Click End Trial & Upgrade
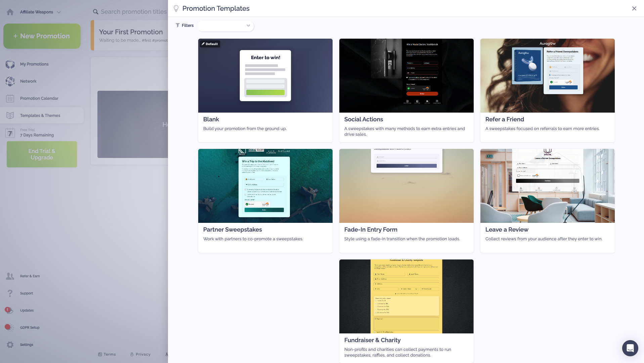Image resolution: width=644 pixels, height=363 pixels. (x=42, y=154)
